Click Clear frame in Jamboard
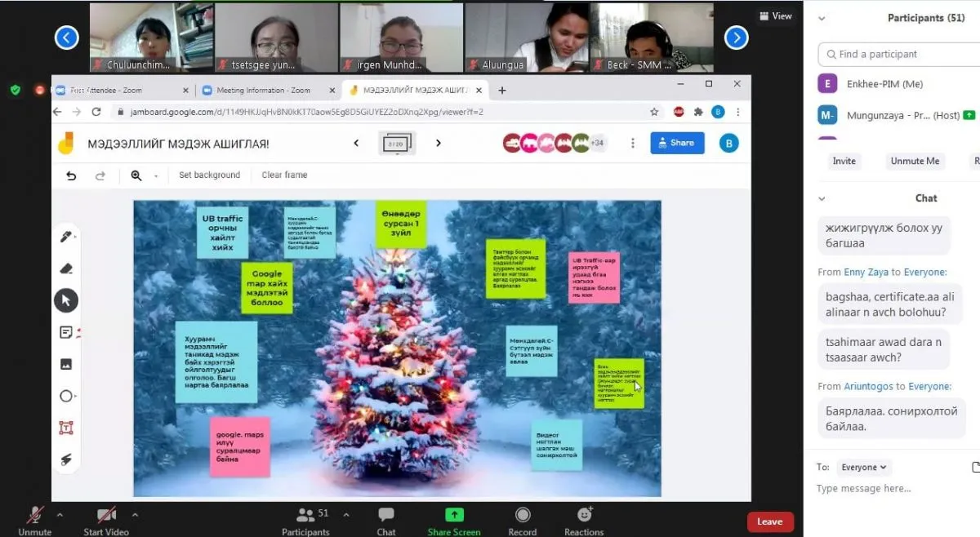The height and width of the screenshot is (537, 980). [284, 175]
